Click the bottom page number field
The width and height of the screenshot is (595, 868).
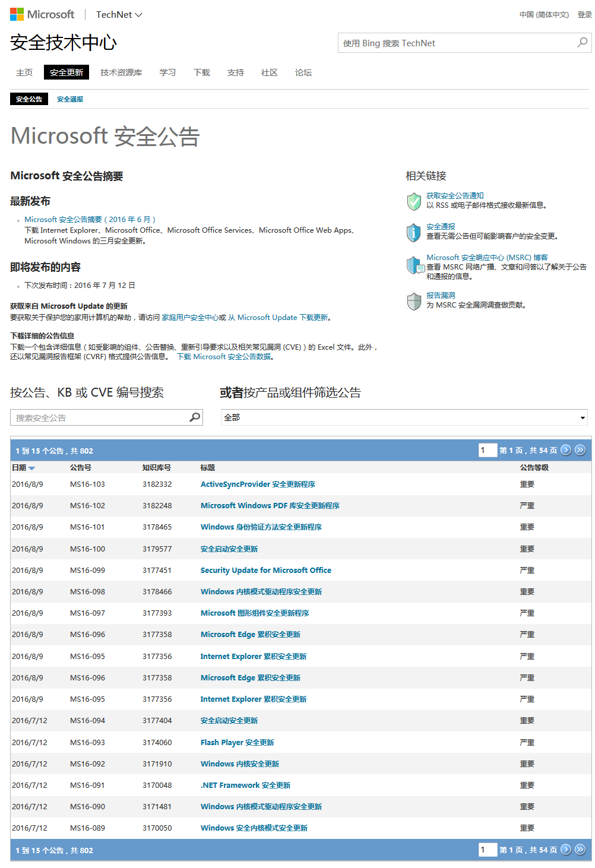point(488,850)
